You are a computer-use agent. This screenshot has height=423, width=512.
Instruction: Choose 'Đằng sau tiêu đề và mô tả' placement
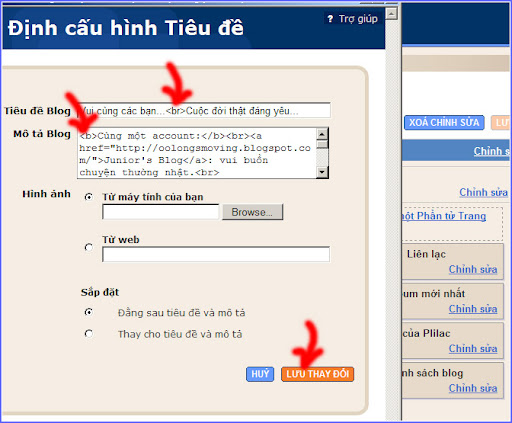point(89,312)
